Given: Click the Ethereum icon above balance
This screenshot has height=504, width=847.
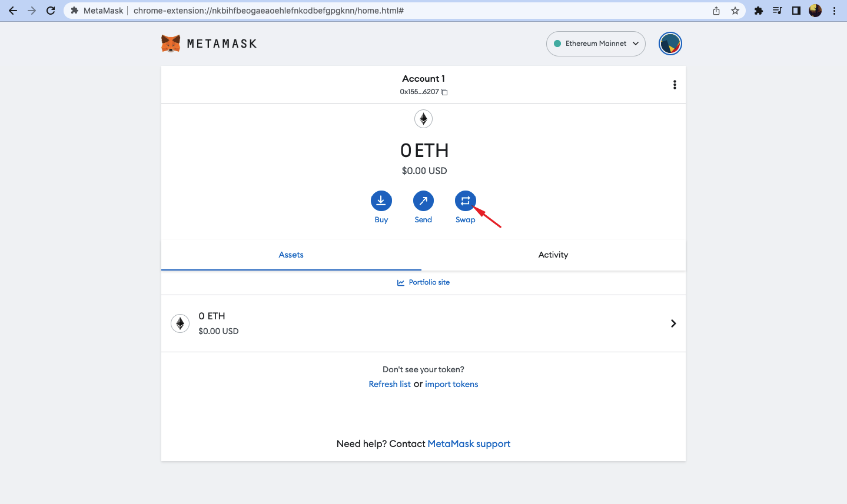Looking at the screenshot, I should click(423, 119).
